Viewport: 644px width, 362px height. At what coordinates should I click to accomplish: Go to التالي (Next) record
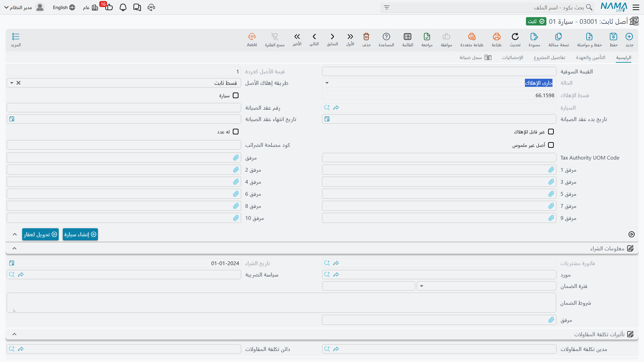pos(314,37)
